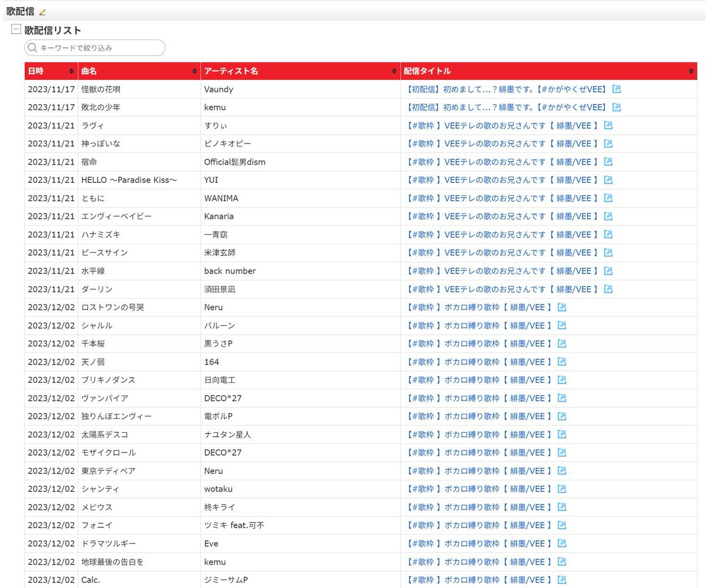Open external link icon in ブリキノダンス row

tap(562, 380)
